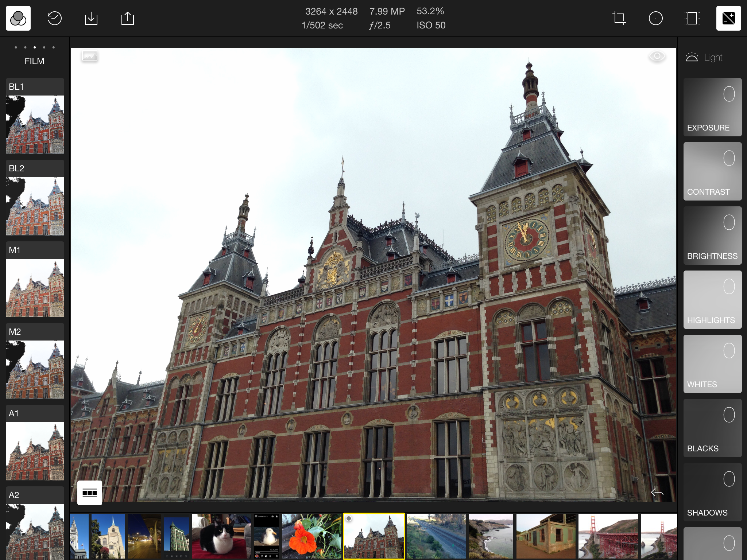Open the circular vignette tool
Screen dimensions: 747x560
656,18
